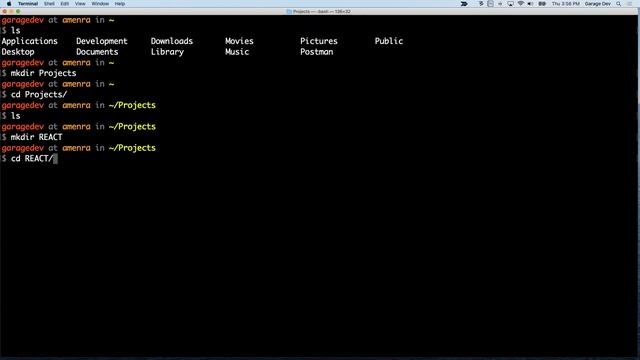Open the Window menu
This screenshot has height=360, width=640.
[100, 4]
